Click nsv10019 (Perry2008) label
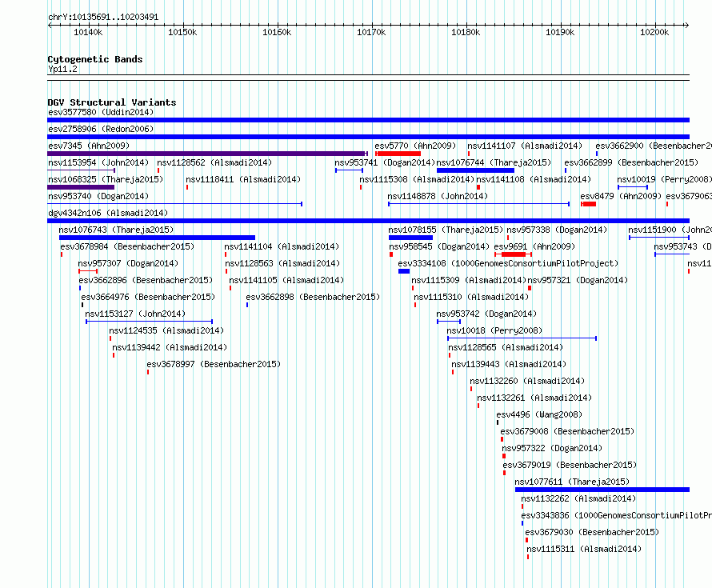Screen dimensions: 712x588 click(664, 179)
